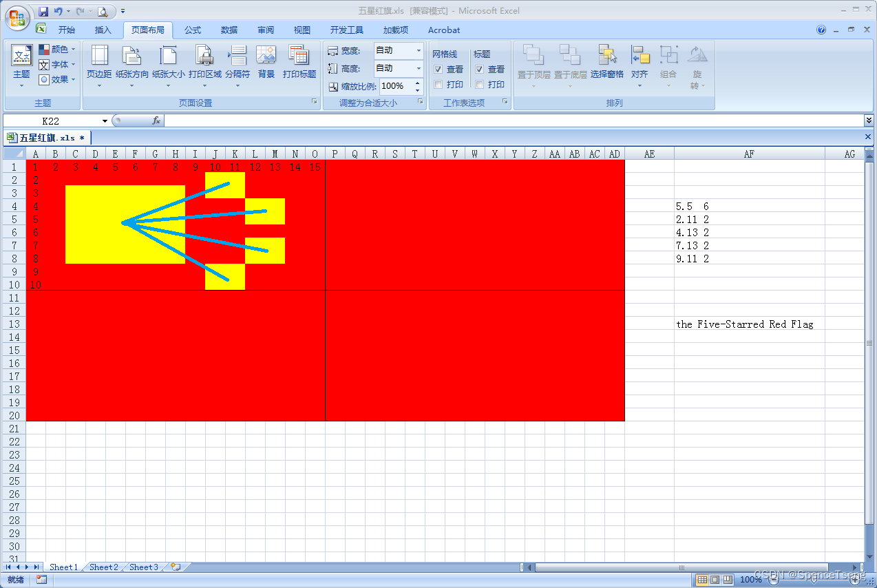Switch to the Home (开始) tab
Screen dimensions: 877x588
[67, 30]
